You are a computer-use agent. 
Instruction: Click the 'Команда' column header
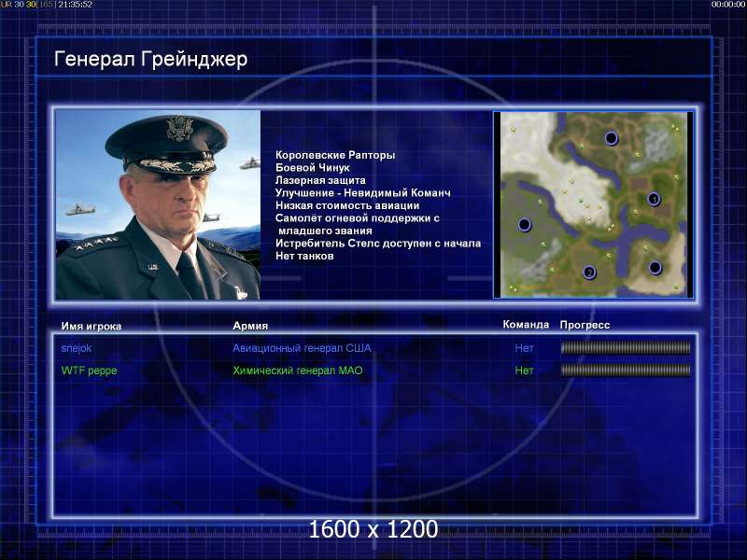526,325
